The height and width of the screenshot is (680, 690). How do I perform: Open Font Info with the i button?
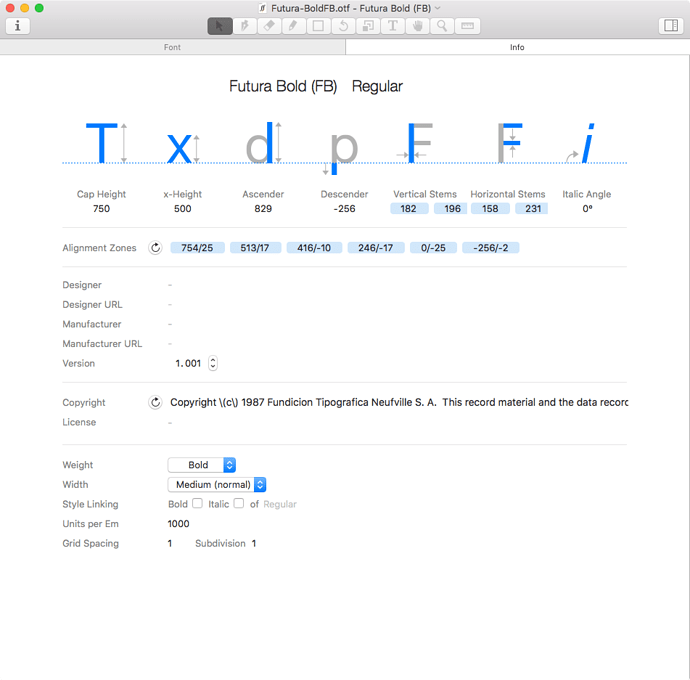(x=18, y=26)
